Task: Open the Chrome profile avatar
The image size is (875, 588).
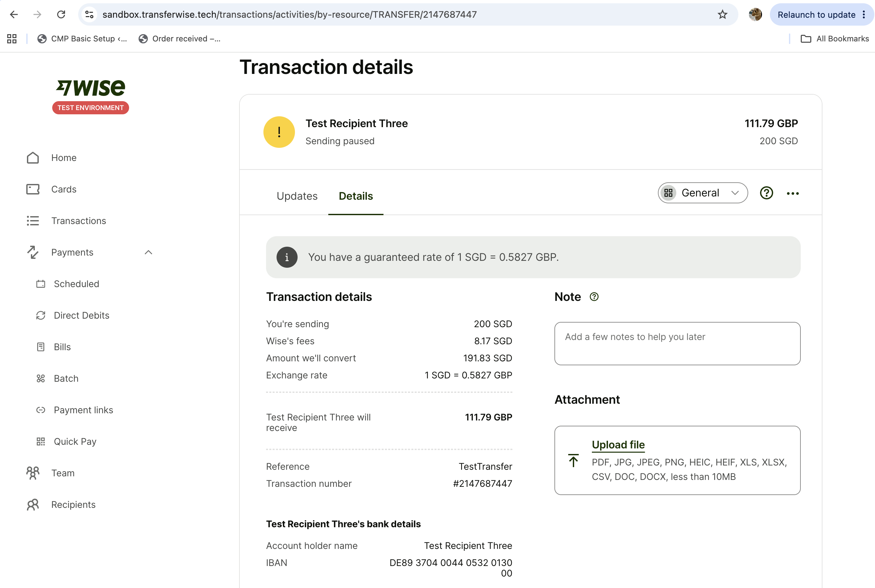Action: click(755, 15)
